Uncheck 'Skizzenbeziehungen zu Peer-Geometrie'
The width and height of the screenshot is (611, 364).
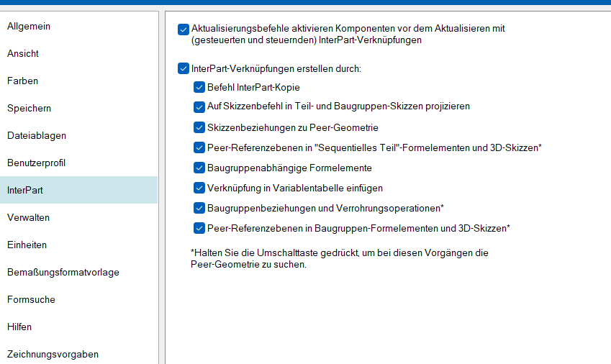(x=199, y=127)
